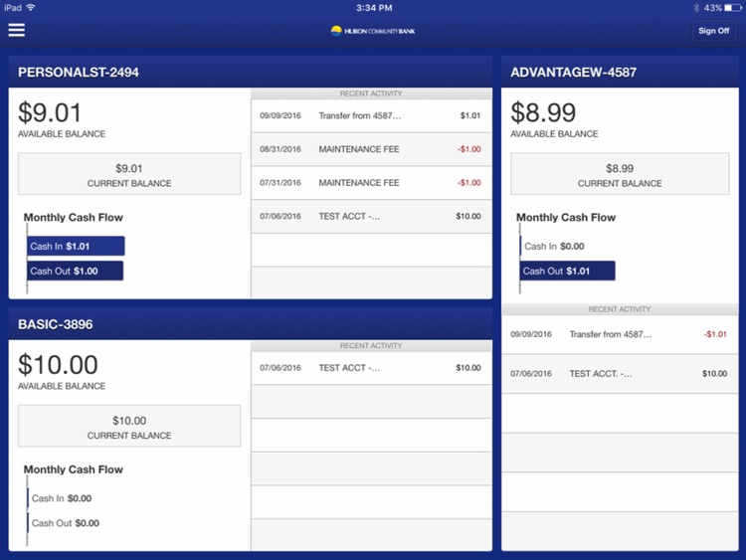Open the 08/31/2016 MAINTENANCE FEE row
746x560 pixels.
coord(371,149)
